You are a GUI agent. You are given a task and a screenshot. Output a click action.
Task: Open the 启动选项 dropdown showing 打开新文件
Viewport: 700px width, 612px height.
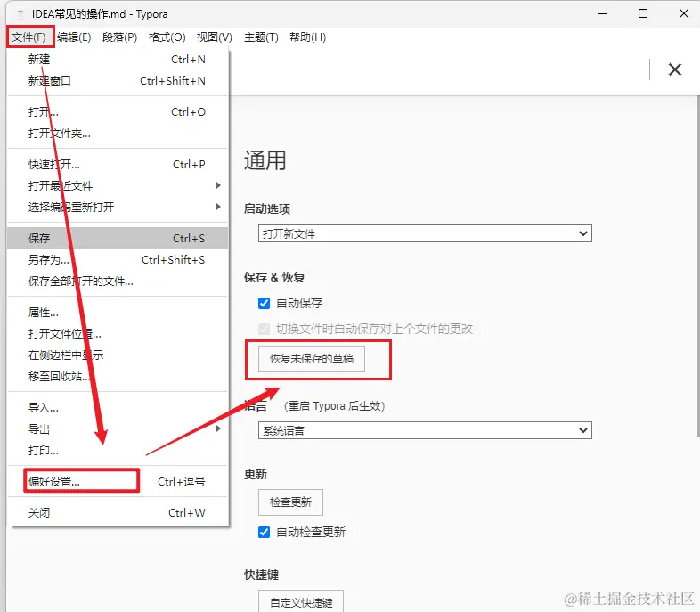pyautogui.click(x=425, y=233)
